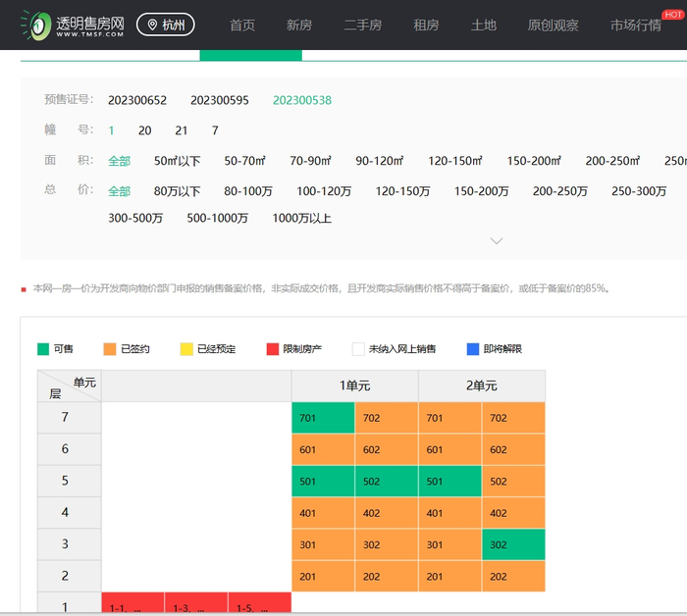This screenshot has width=687, height=616.
Task: Click the yellow 已经预定 legend swatch
Action: 186,349
